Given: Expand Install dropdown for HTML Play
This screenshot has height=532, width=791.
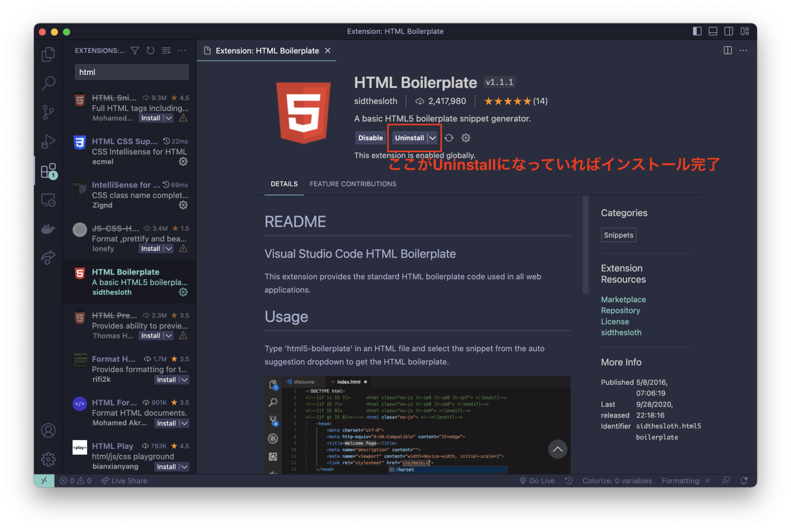Looking at the screenshot, I should tap(184, 467).
